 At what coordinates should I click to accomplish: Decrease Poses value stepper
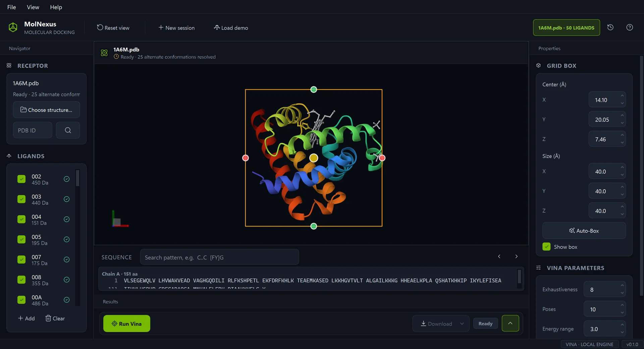tap(622, 313)
